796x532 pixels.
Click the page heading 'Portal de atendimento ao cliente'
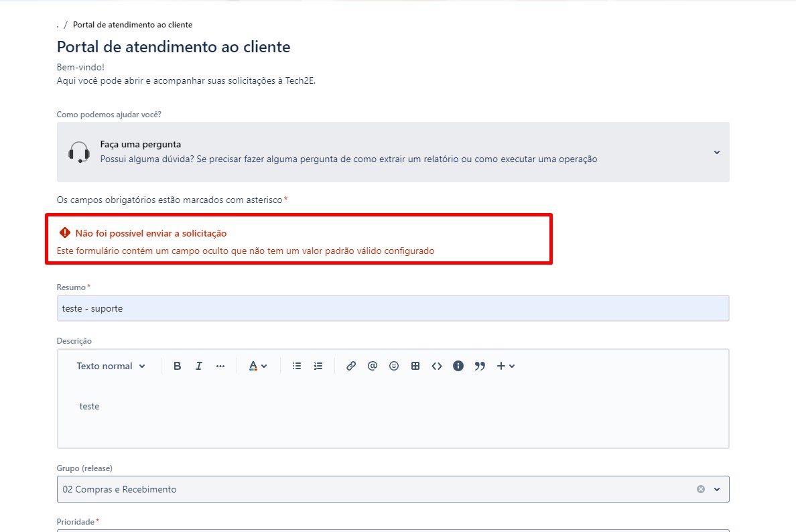[174, 47]
